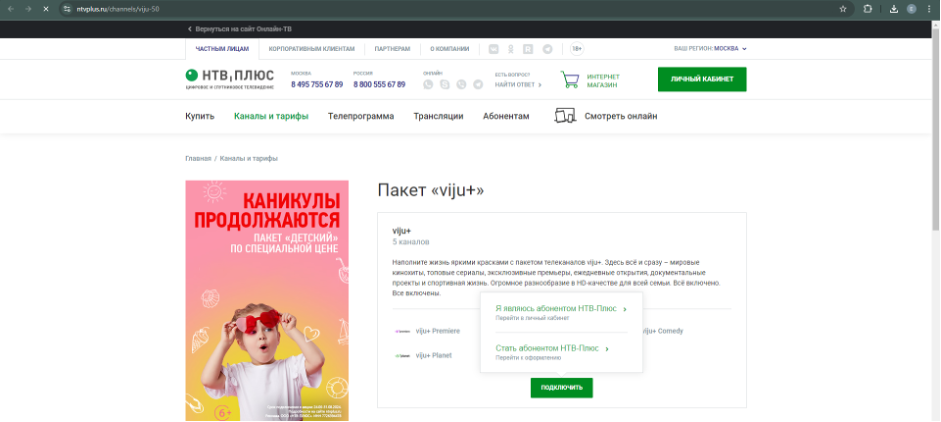Open Каналы и тарифы menu
Image resolution: width=941 pixels, height=422 pixels.
point(271,116)
